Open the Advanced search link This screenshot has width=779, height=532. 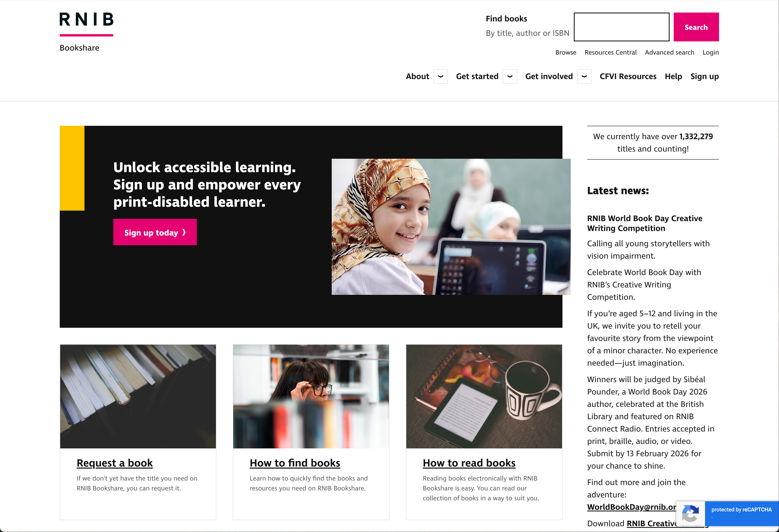point(669,52)
